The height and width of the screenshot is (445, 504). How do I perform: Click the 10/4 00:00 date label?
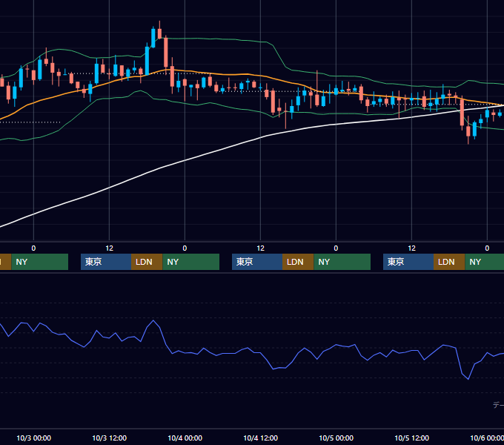click(x=185, y=438)
